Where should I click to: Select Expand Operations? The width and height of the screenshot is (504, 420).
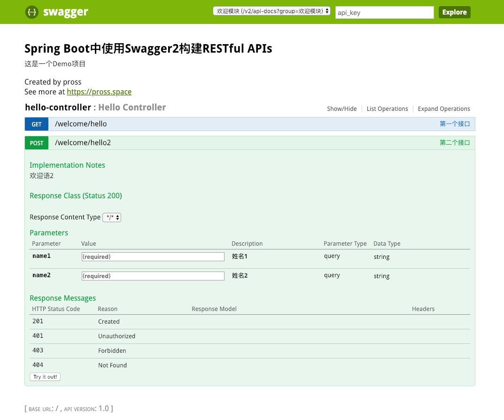[x=443, y=109]
